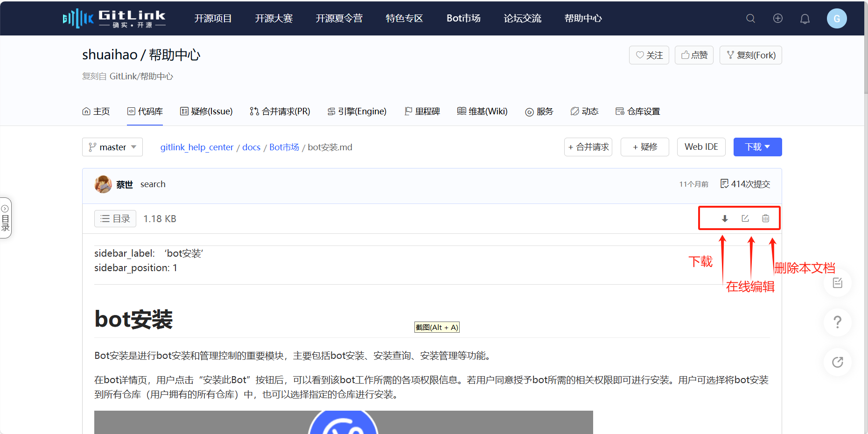Click the floating feedback note icon

(x=838, y=283)
